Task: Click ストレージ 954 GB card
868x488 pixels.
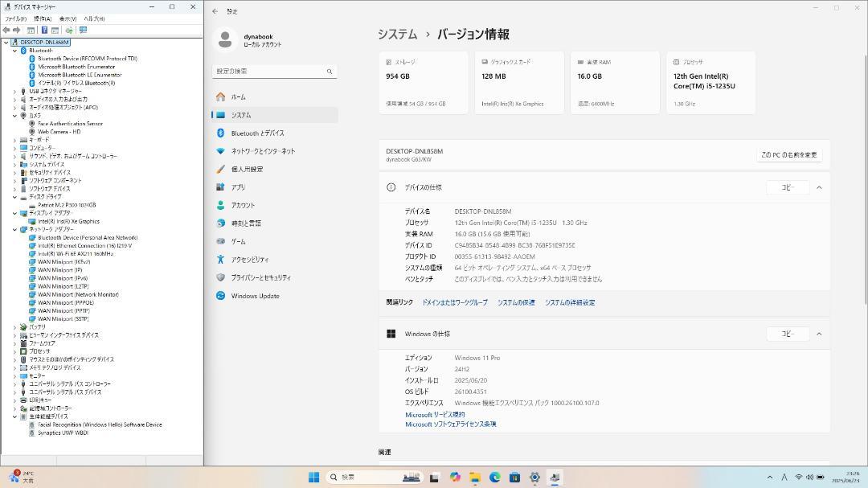Action: tap(424, 83)
